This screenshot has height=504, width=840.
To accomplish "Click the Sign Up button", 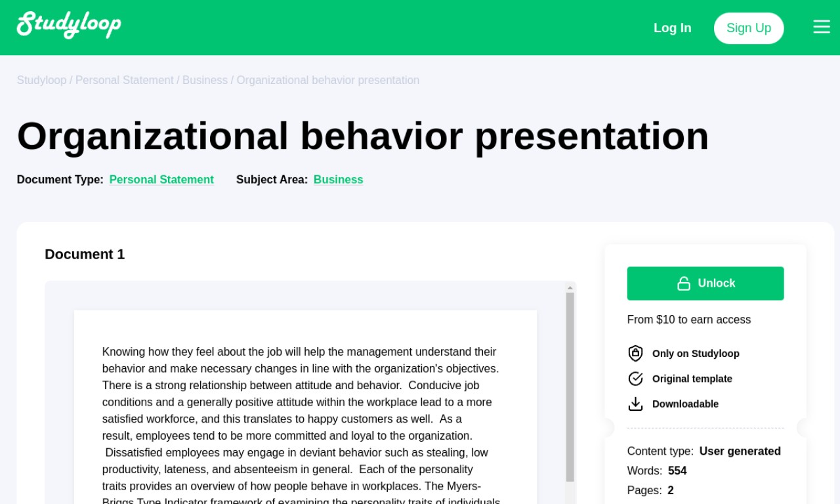I will 749,28.
